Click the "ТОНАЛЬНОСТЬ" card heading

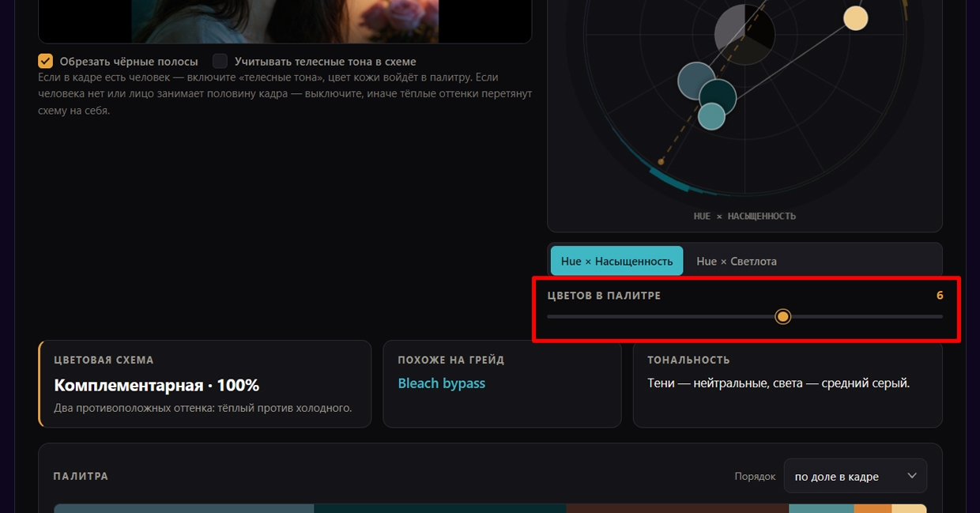[x=688, y=360]
